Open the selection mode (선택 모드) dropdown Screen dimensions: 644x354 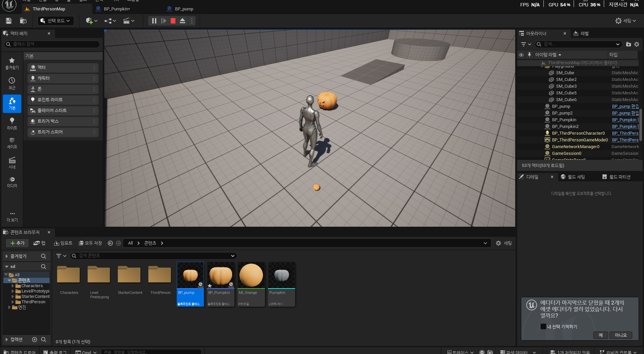(56, 21)
